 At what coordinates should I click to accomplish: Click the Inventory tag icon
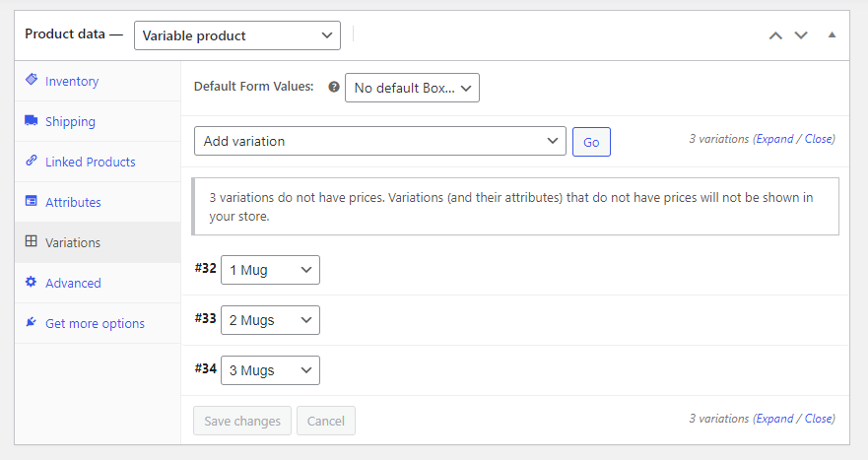click(x=32, y=80)
